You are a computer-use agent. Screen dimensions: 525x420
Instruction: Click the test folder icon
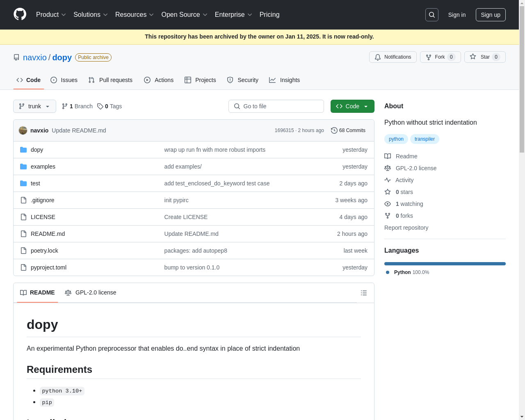(x=23, y=183)
